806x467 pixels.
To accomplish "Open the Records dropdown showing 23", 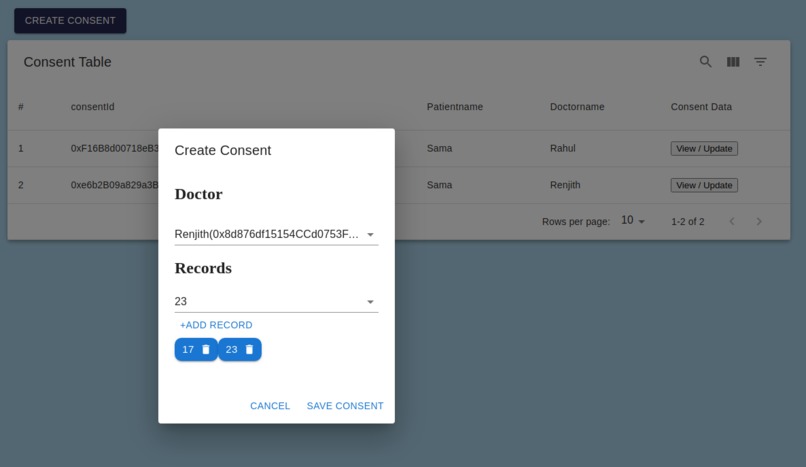I will [276, 302].
